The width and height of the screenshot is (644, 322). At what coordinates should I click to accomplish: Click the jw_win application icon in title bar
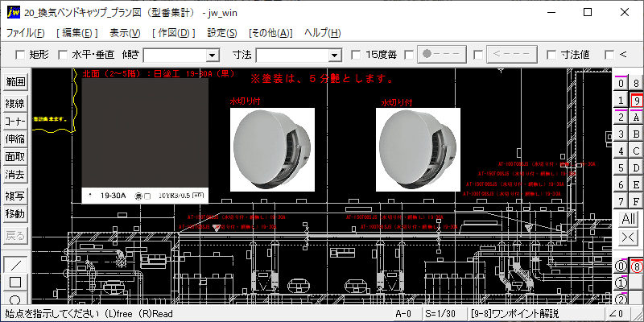tap(14, 12)
